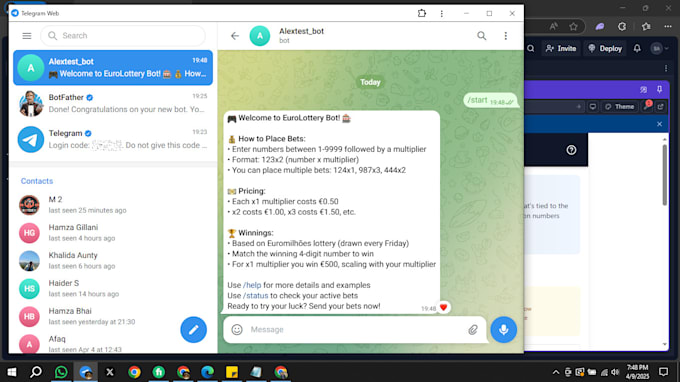Click Edge favorites star icon
Screen dimensions: 680x382
[573, 27]
